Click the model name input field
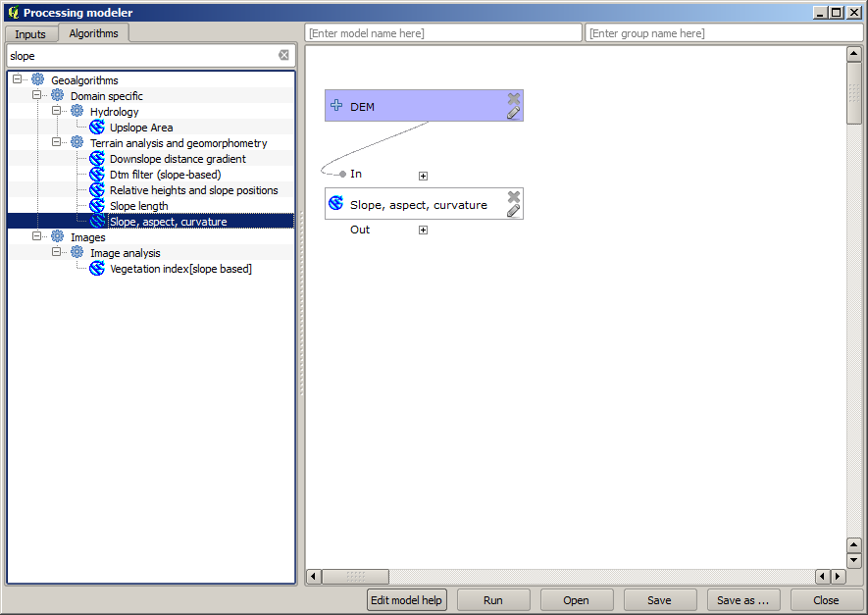The height and width of the screenshot is (615, 868). click(443, 33)
